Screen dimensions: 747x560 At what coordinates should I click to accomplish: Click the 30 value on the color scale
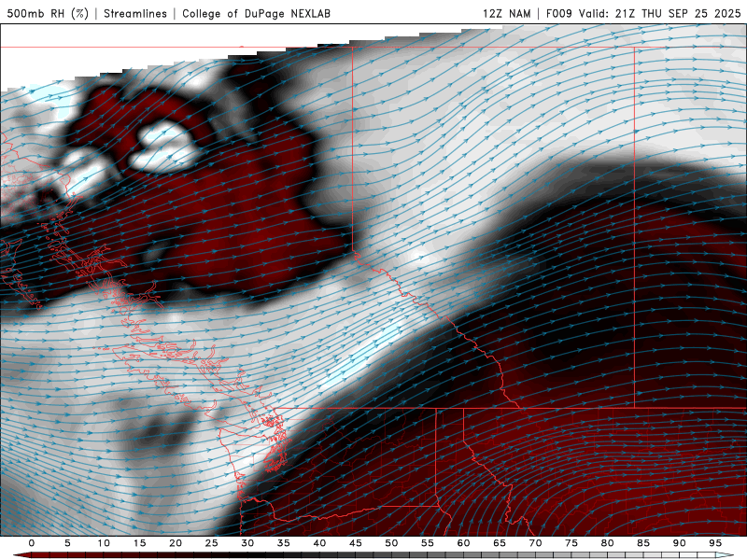click(x=247, y=543)
